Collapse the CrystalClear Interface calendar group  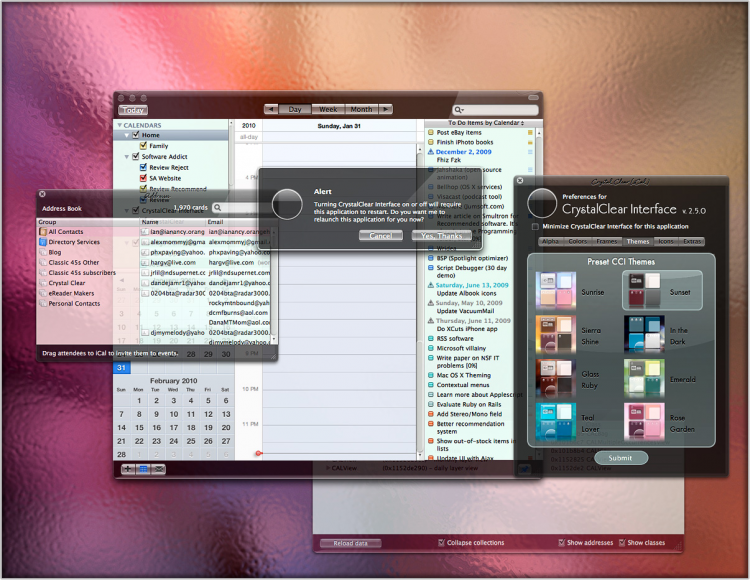[127, 210]
